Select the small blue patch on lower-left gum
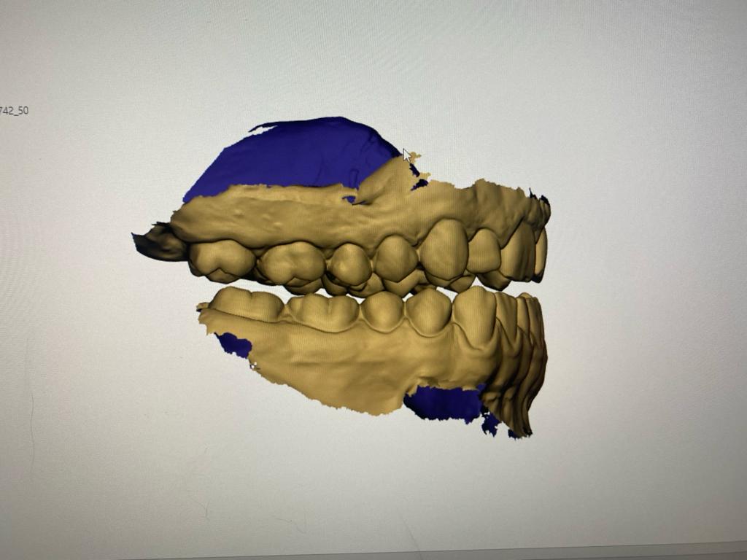747x560 pixels. [235, 344]
